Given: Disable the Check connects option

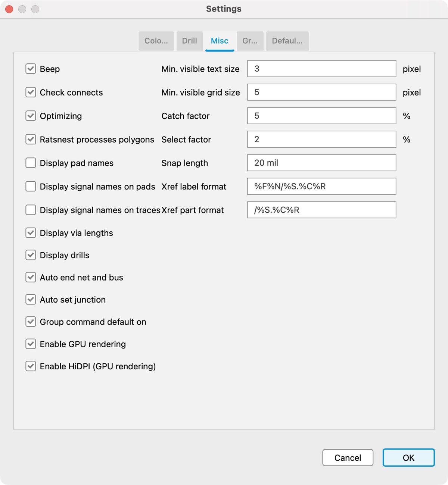Looking at the screenshot, I should [31, 92].
